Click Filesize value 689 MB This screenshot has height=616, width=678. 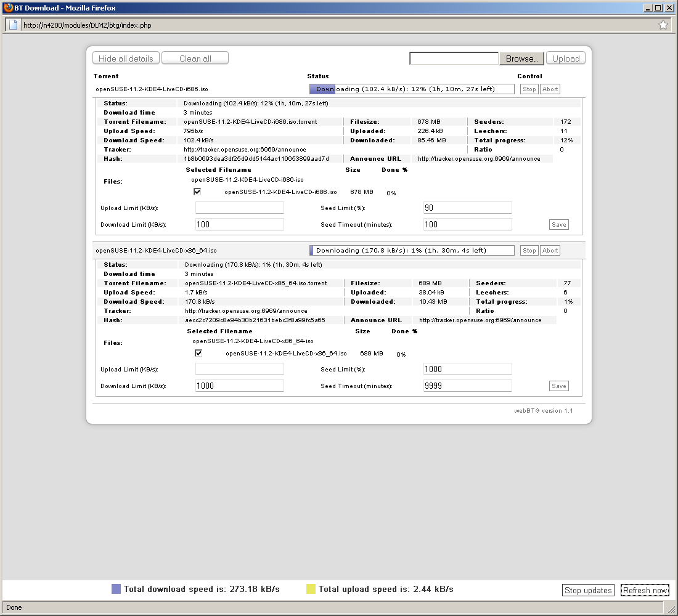pos(430,283)
